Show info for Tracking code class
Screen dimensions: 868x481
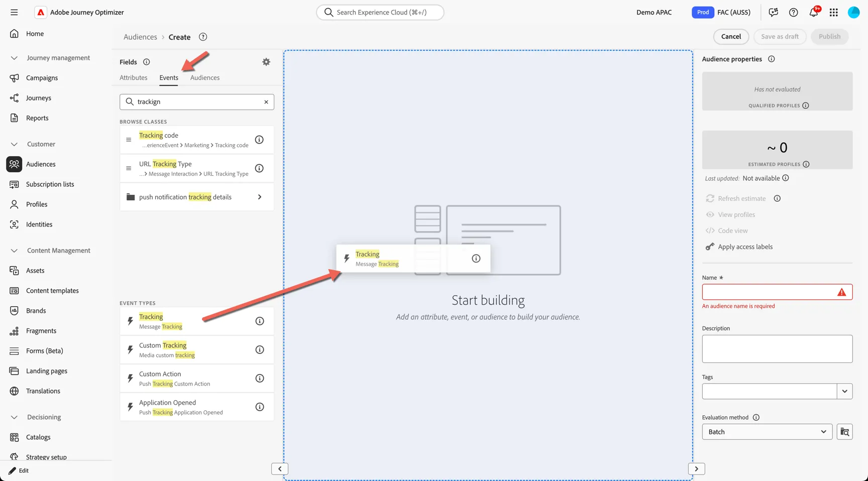tap(259, 140)
